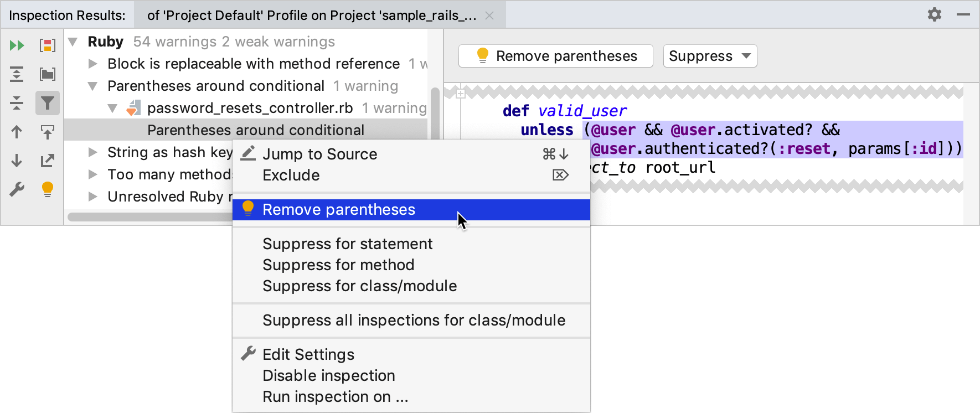Collapse the Ruby tree node

(x=73, y=42)
